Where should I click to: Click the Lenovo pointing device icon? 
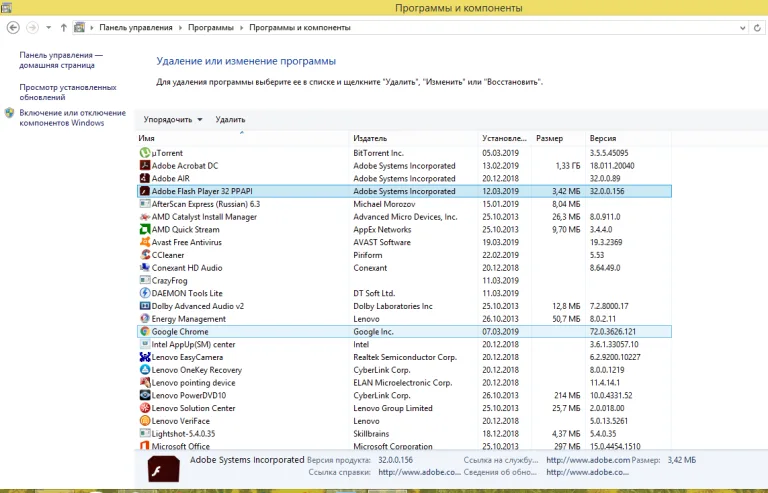[x=144, y=382]
